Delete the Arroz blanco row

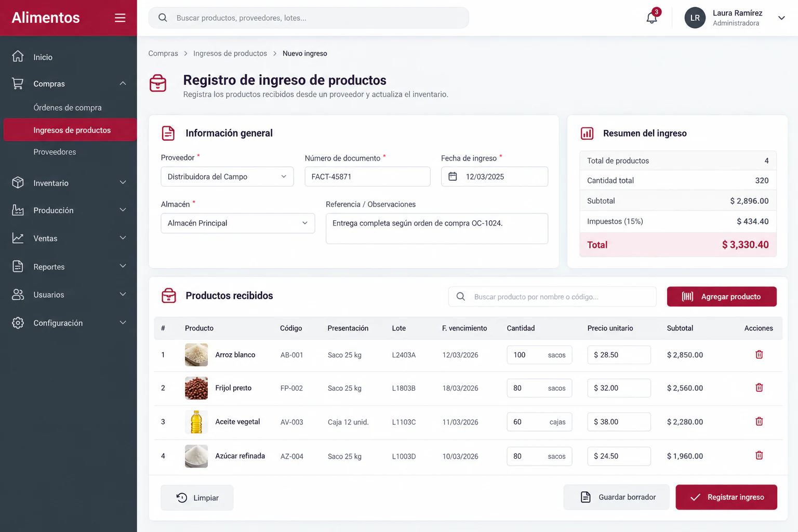(x=759, y=354)
